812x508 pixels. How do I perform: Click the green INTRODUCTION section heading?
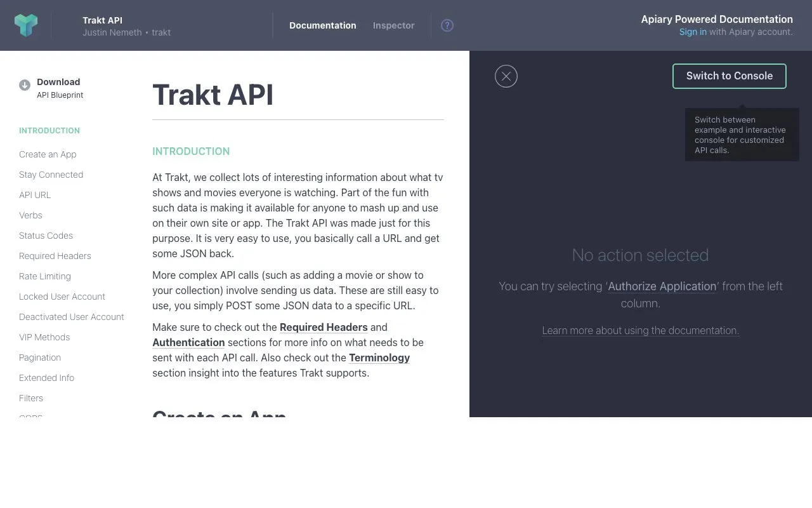[x=191, y=151]
